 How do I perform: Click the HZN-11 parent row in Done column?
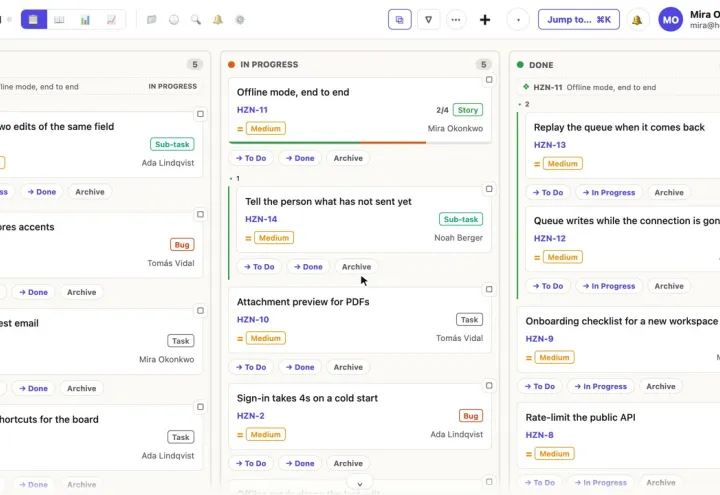pos(619,87)
